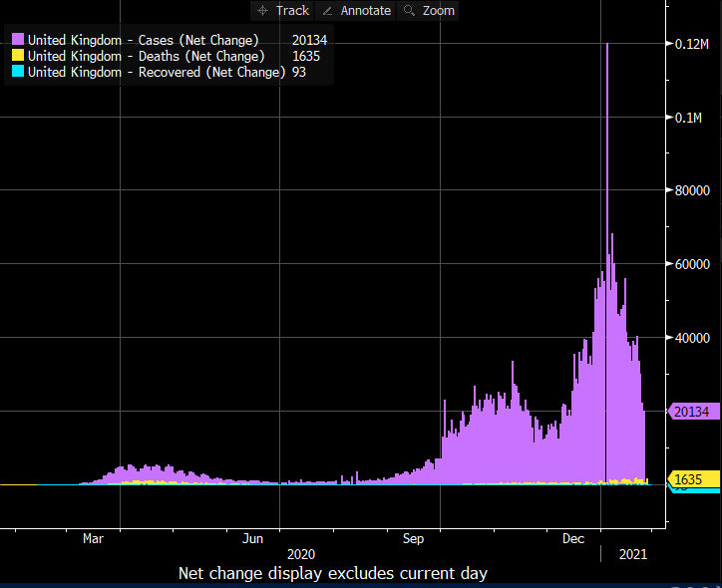
Task: Click the purple Cases legend swatch
Action: tap(18, 39)
